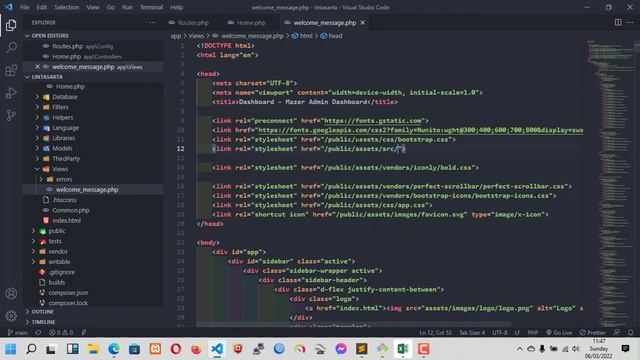Open Firefox from the taskbar
Screen dimensions: 640x360
pos(196,349)
